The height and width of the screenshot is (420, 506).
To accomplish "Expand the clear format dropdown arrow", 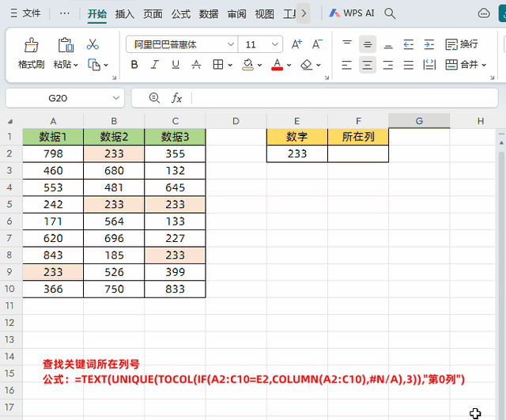I will pos(319,65).
